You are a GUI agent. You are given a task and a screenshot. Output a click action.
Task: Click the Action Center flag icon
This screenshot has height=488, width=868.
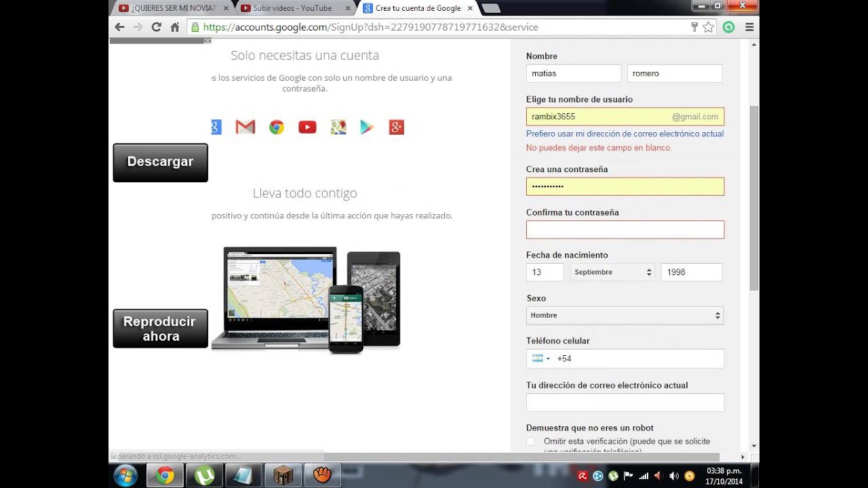pyautogui.click(x=628, y=476)
